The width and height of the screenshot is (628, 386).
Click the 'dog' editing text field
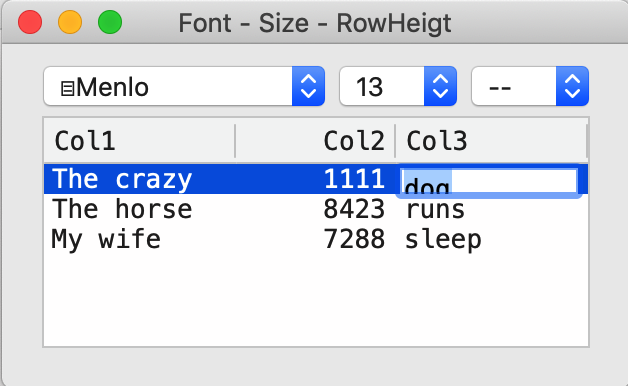pyautogui.click(x=489, y=181)
